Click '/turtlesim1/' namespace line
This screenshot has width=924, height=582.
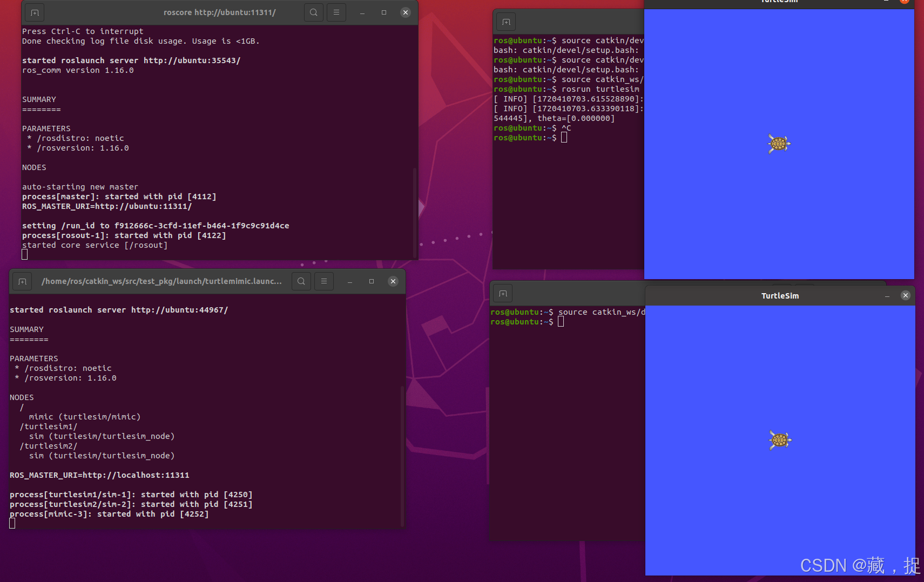tap(49, 427)
